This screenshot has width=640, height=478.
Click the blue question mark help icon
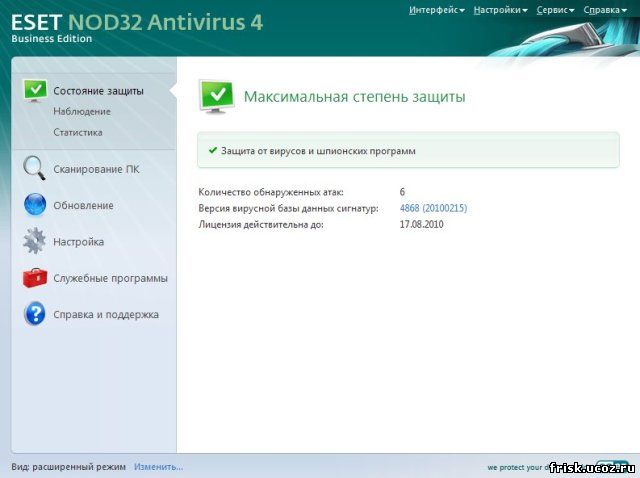pos(35,314)
